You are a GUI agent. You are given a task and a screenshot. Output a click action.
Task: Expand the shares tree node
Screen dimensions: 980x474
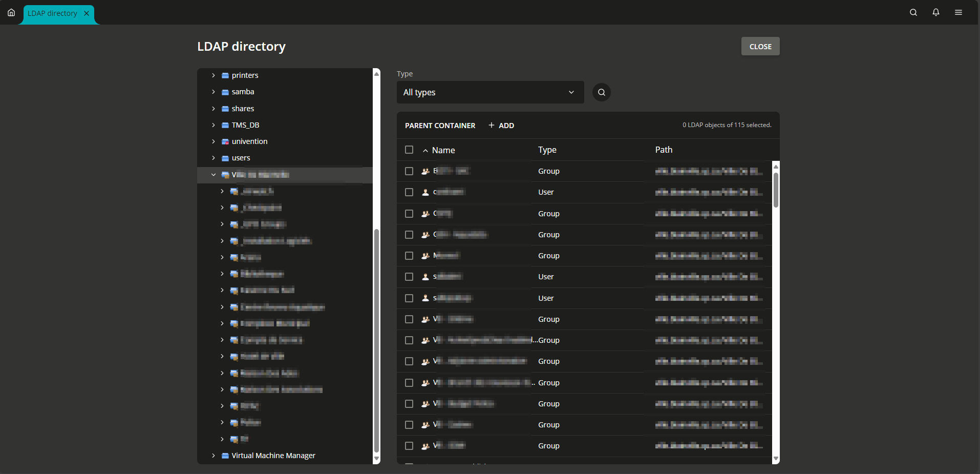(x=214, y=109)
